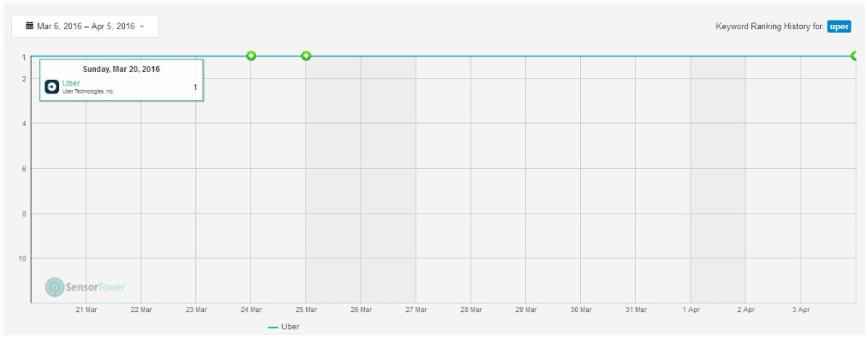The image size is (868, 337).
Task: Click the dropdown caret beside Apr 5, 2016
Action: coord(142,27)
